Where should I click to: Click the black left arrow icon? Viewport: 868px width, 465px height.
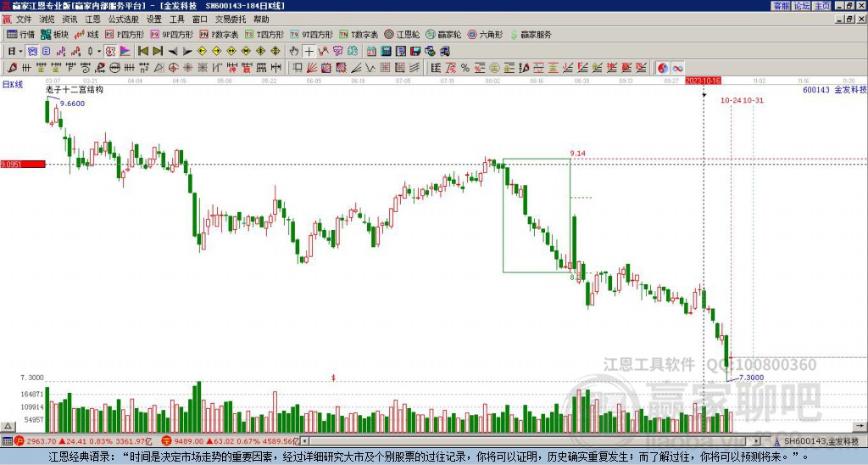click(173, 52)
